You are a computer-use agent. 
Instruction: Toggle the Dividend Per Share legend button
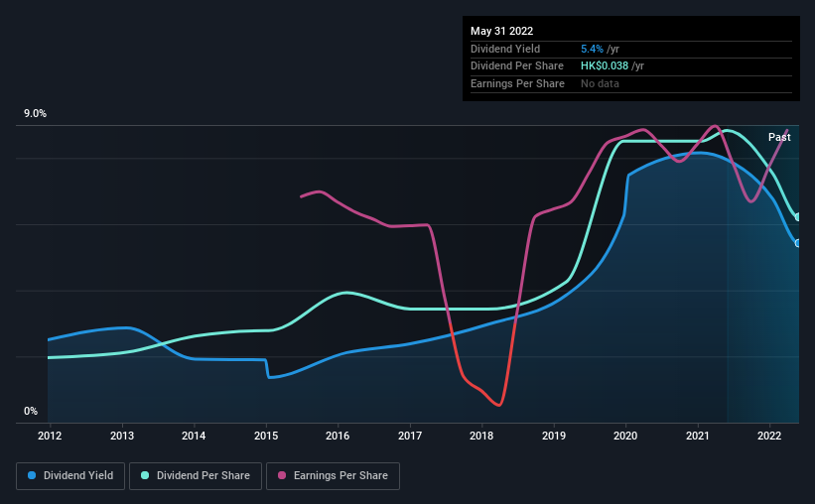coord(196,476)
